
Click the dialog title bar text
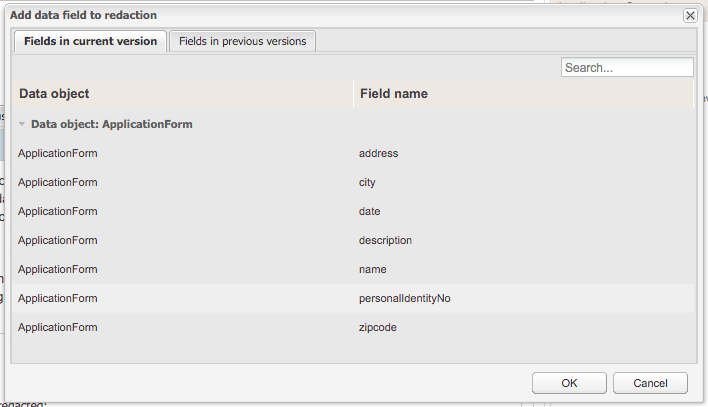click(x=83, y=16)
